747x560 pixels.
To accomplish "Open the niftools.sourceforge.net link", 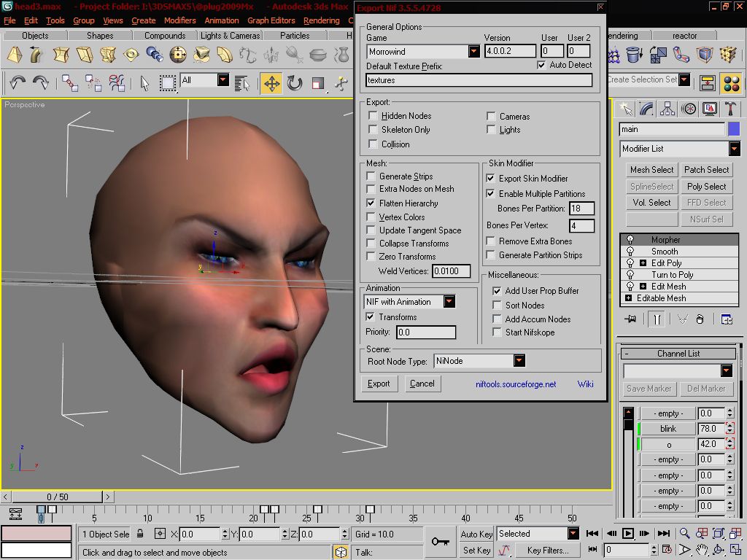I will [x=516, y=384].
